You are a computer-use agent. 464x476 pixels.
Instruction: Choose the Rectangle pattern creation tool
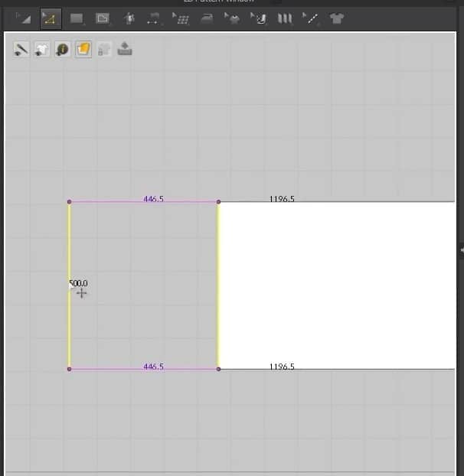point(77,18)
